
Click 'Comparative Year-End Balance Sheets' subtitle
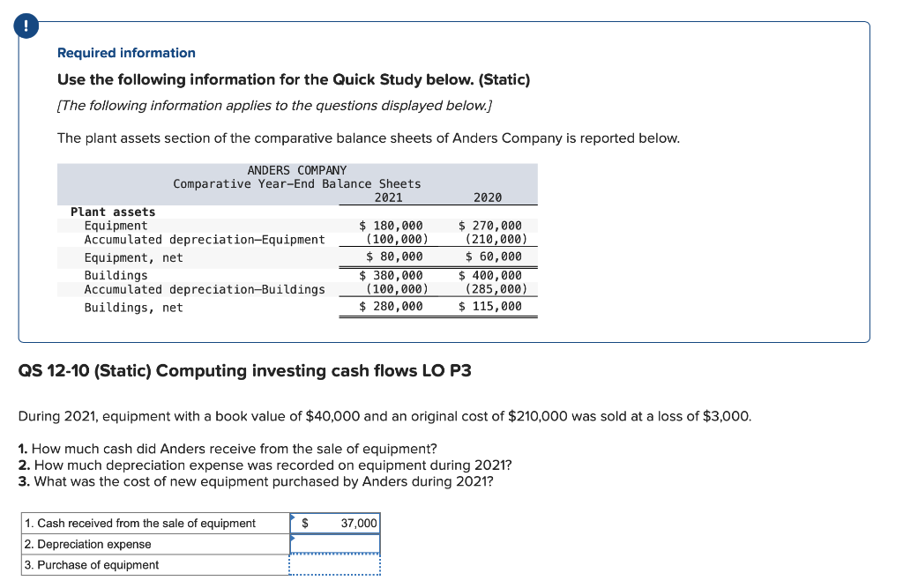(297, 183)
